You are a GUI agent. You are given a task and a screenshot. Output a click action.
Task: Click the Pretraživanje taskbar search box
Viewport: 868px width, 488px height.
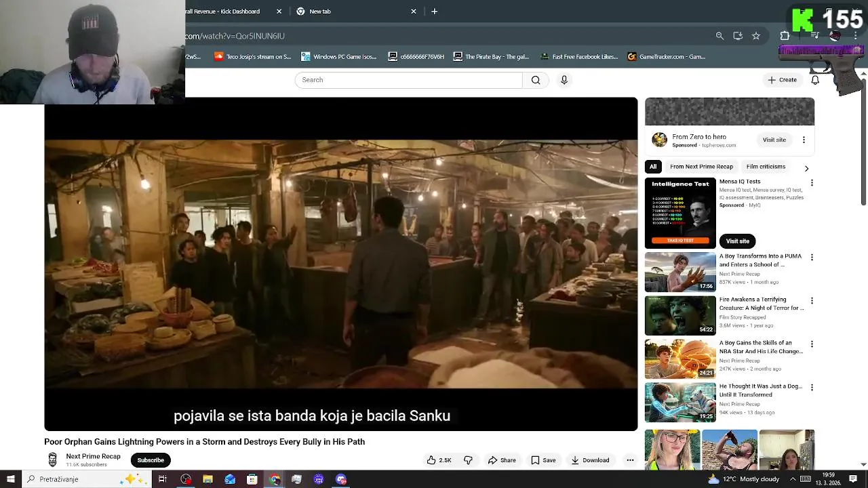[x=86, y=479]
